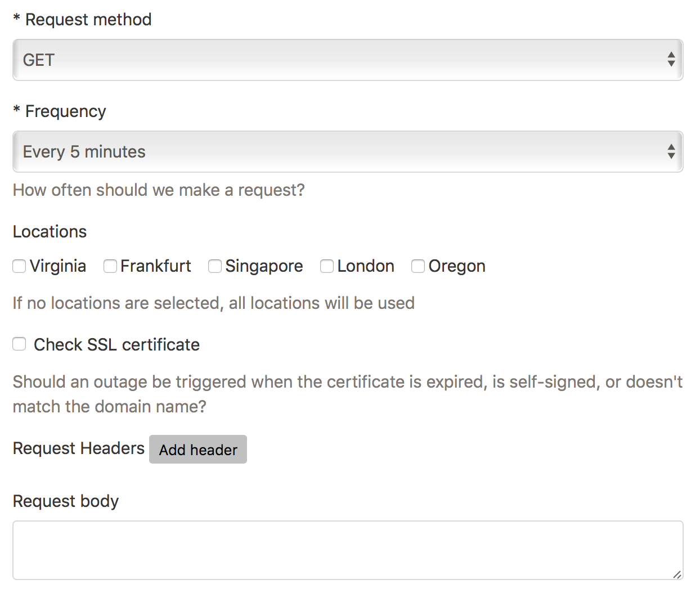This screenshot has height=593, width=700.
Task: Click the Request Headers label
Action: 78,448
